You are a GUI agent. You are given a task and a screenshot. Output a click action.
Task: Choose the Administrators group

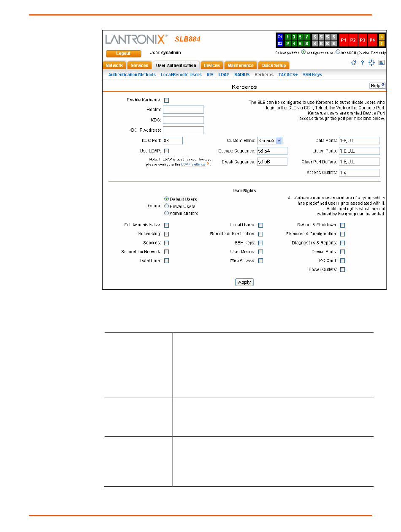166,213
